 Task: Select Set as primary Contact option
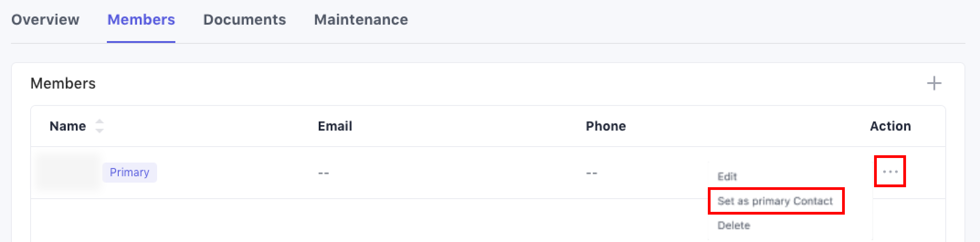pos(775,201)
